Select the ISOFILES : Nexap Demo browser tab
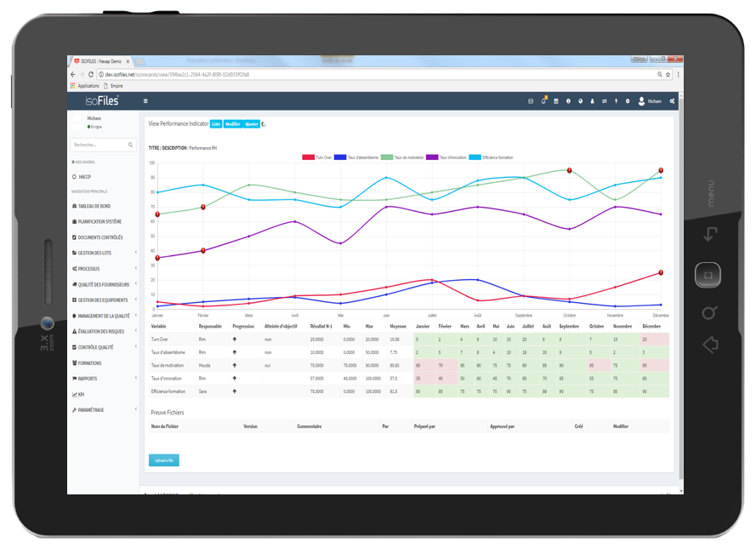 [101, 61]
